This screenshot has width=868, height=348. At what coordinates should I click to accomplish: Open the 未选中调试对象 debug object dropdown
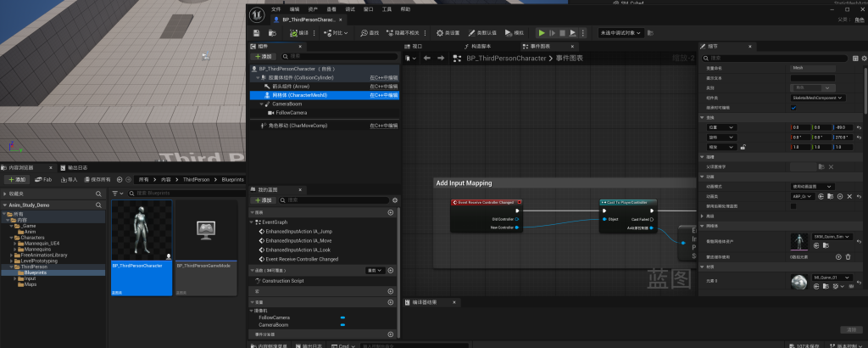pyautogui.click(x=621, y=33)
